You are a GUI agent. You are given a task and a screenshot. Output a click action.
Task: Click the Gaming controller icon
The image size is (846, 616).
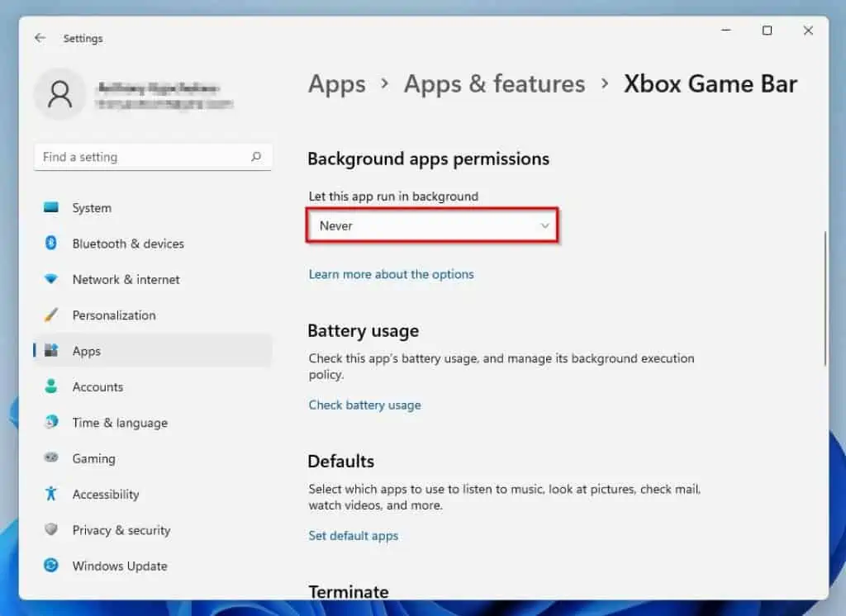[51, 458]
